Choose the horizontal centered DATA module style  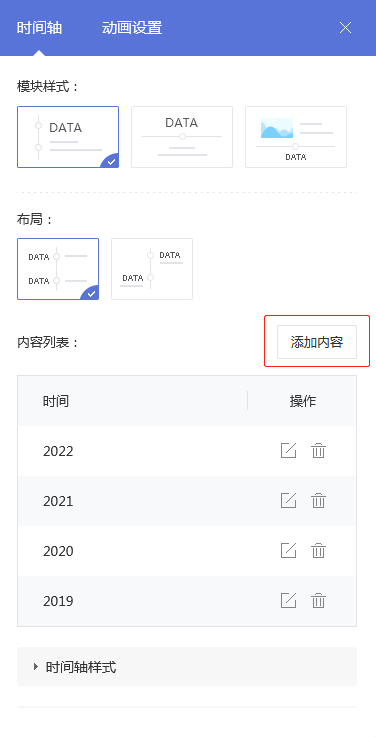pyautogui.click(x=182, y=137)
